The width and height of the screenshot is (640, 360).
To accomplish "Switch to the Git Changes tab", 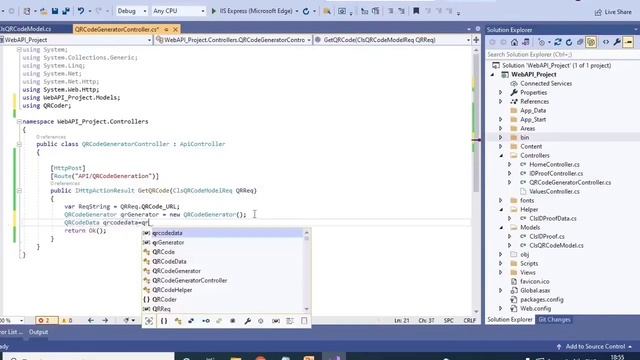I will click(554, 320).
